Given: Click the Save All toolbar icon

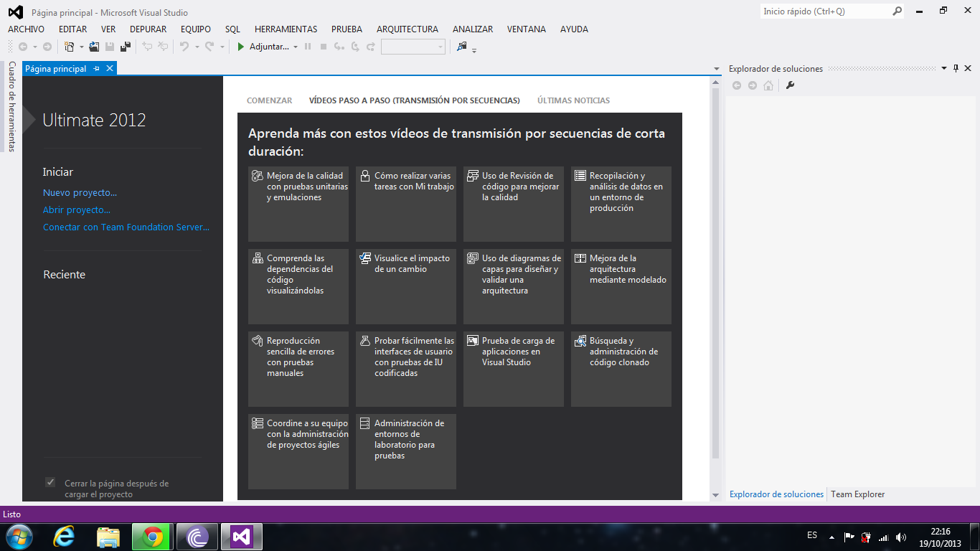Looking at the screenshot, I should pos(126,47).
